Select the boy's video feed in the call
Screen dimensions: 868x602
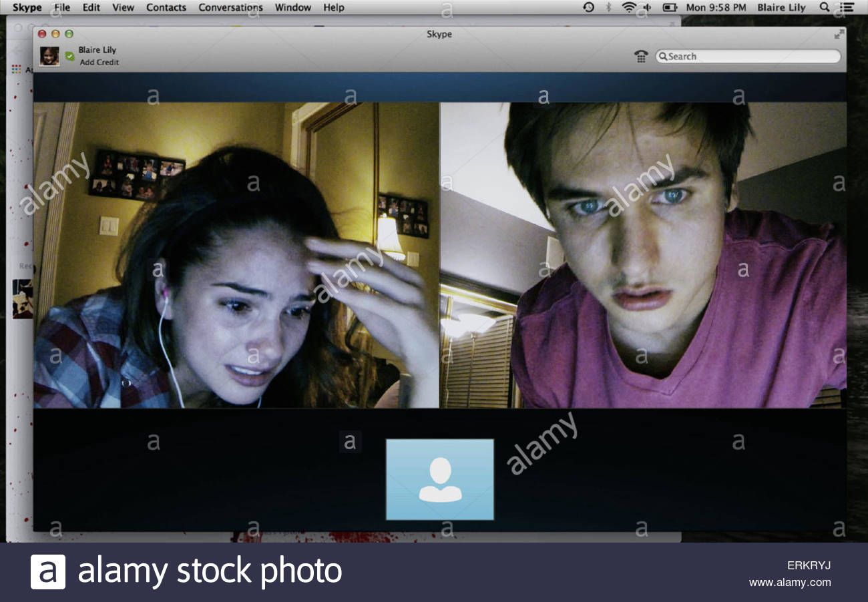coord(643,255)
